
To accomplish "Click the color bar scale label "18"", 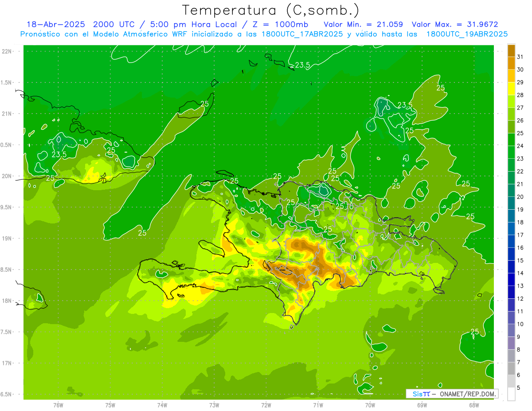I will click(x=520, y=222).
